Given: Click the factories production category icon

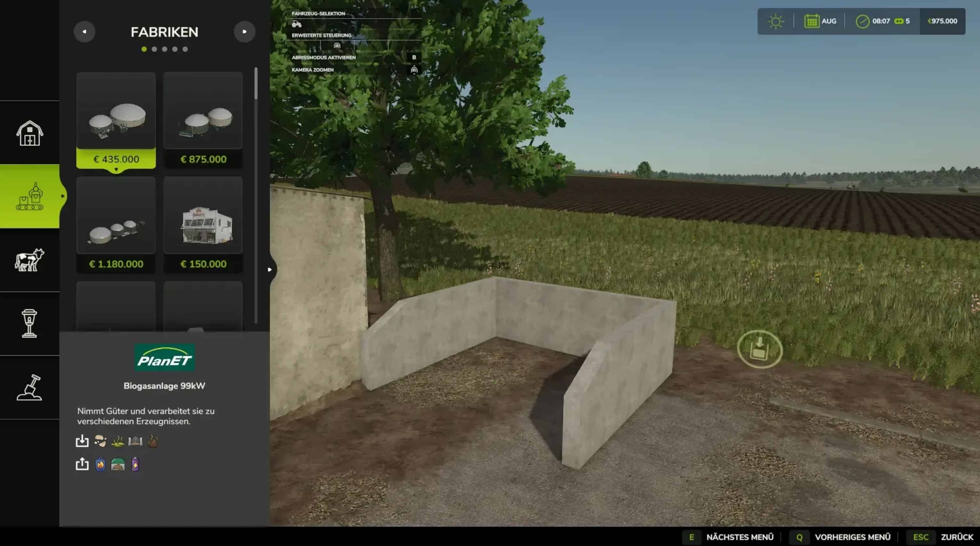Looking at the screenshot, I should pos(30,196).
